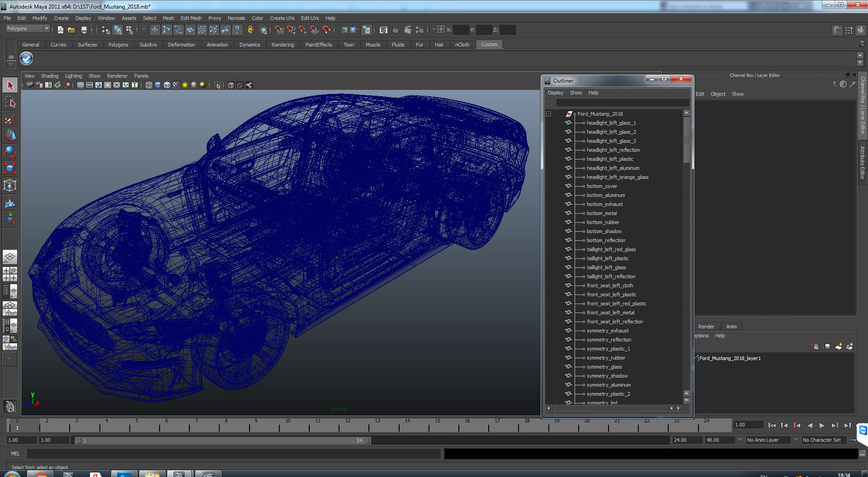Open the Outliner Display menu
868x477 pixels.
click(x=556, y=93)
